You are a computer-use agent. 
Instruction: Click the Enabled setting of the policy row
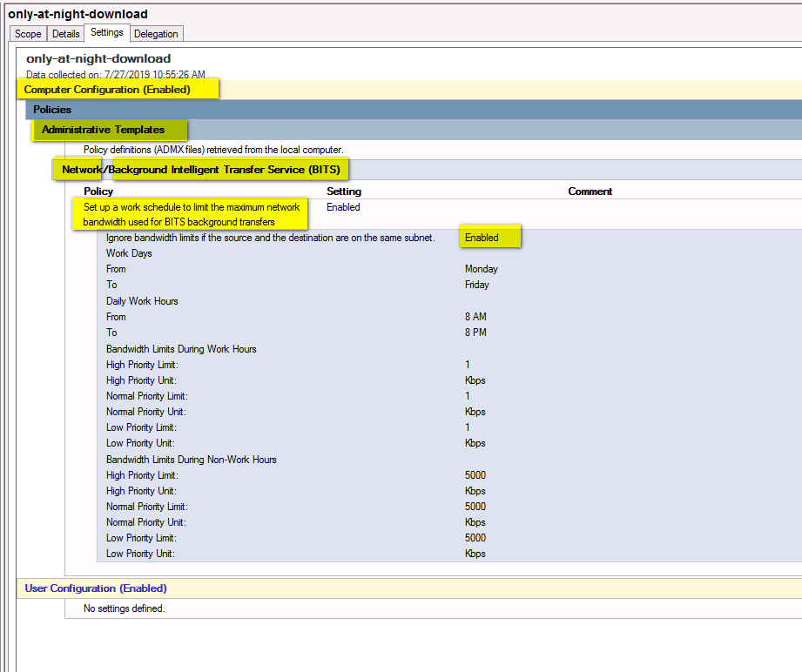(x=343, y=207)
